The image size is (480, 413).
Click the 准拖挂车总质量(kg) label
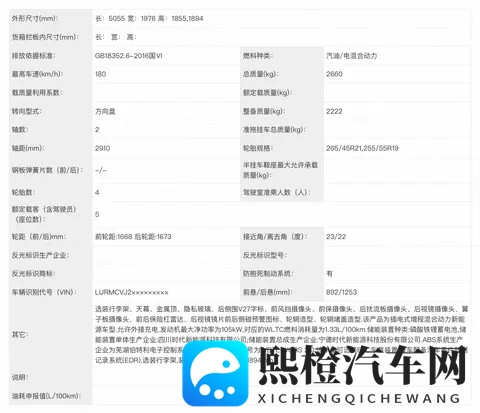pos(274,130)
